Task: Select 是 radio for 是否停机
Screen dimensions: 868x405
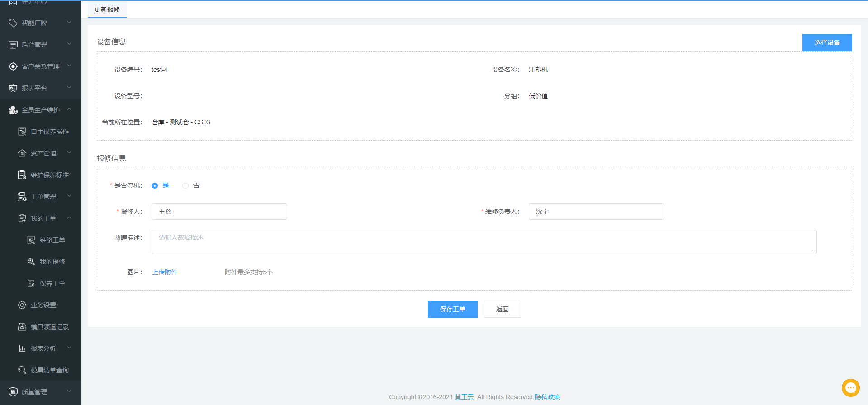Action: (x=155, y=186)
